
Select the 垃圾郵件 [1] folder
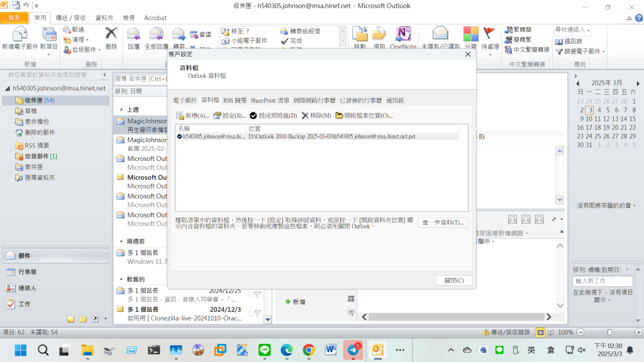[x=41, y=156]
